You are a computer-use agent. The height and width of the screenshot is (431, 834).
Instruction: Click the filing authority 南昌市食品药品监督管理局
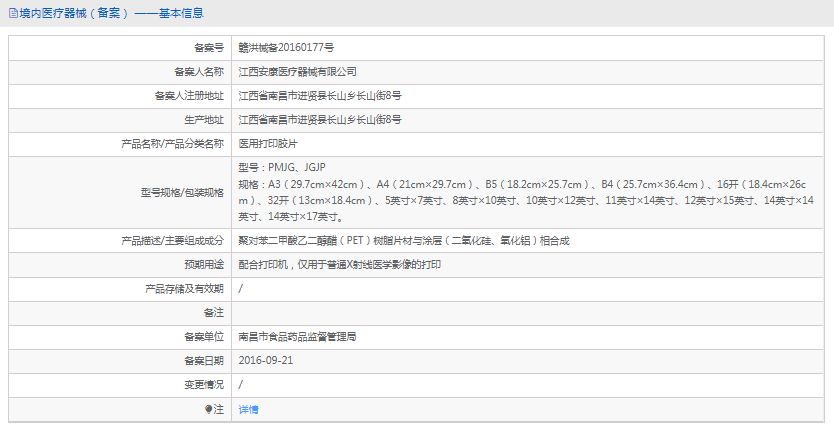pyautogui.click(x=297, y=337)
